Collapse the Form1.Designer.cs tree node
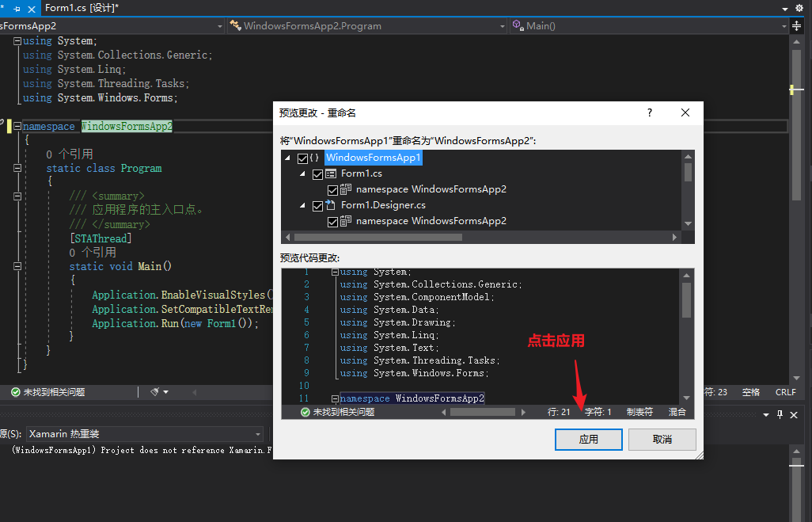812x522 pixels. pyautogui.click(x=303, y=205)
